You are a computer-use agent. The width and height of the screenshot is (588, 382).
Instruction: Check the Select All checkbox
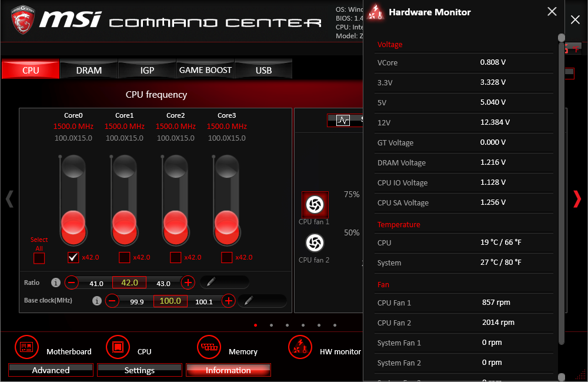click(39, 258)
